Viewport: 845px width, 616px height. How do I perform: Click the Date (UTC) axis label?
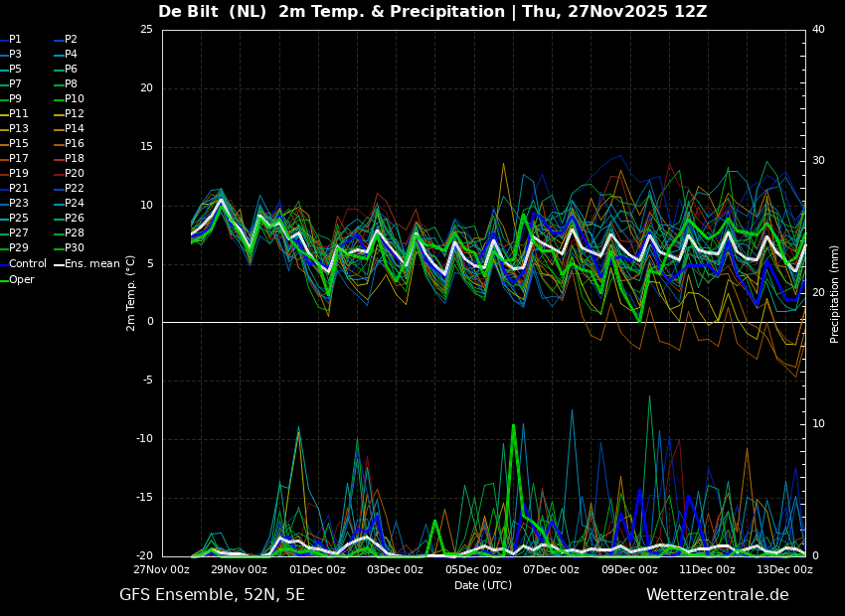[x=483, y=585]
